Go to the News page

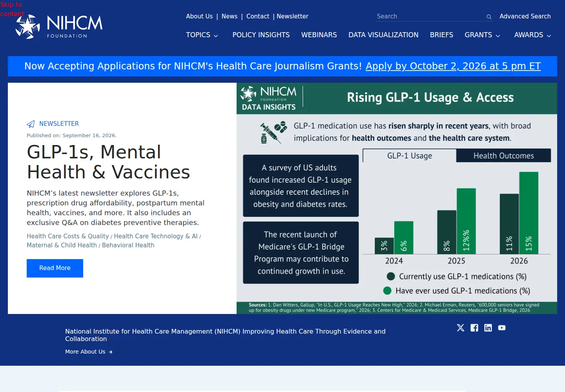coord(230,16)
